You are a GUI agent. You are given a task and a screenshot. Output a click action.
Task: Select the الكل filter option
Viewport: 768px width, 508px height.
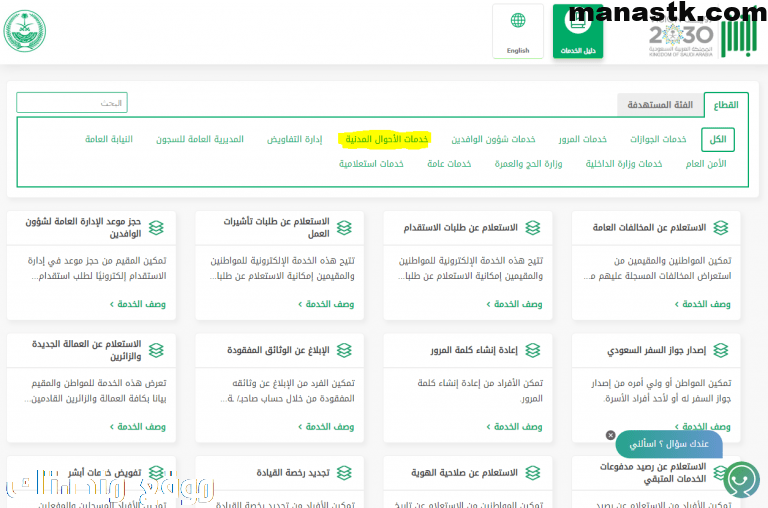(718, 139)
